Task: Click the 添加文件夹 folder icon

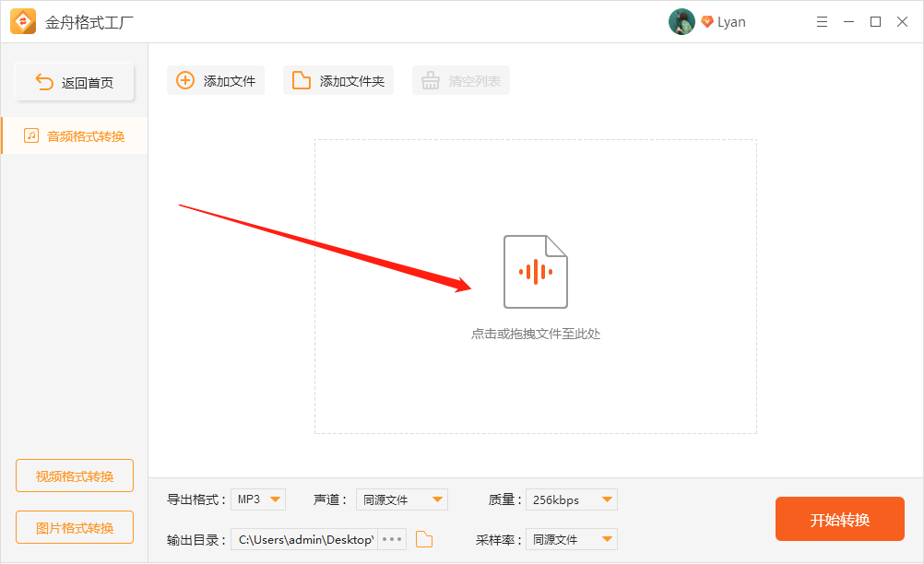Action: 302,81
